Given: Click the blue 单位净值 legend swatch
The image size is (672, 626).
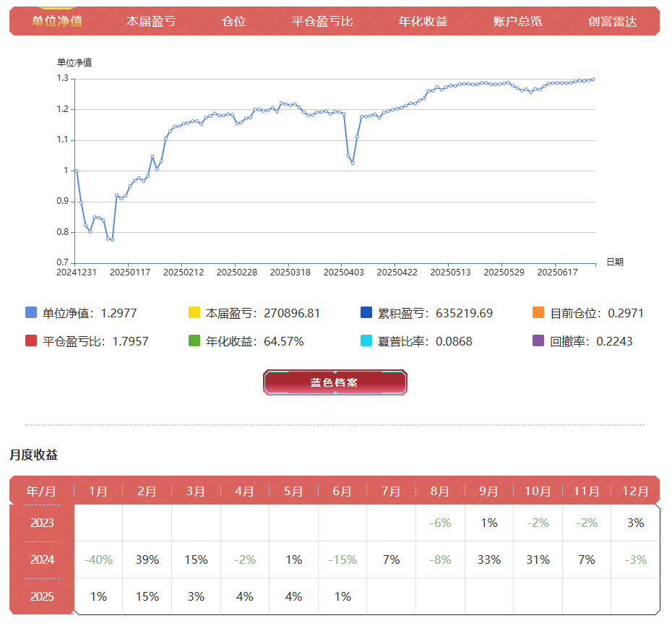Looking at the screenshot, I should click(31, 313).
